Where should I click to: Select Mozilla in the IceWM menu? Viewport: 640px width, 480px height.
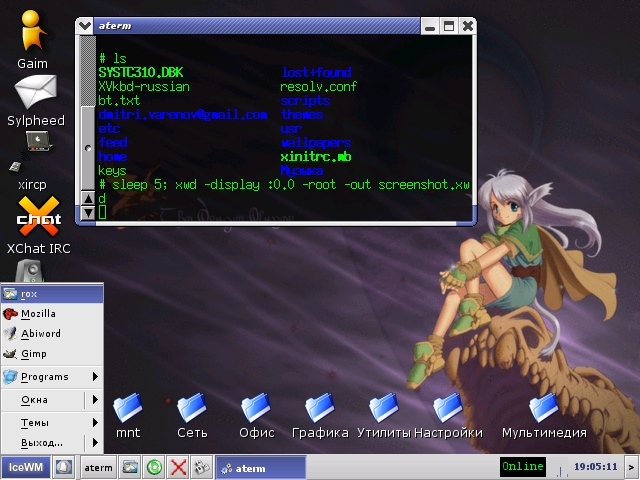(52, 314)
